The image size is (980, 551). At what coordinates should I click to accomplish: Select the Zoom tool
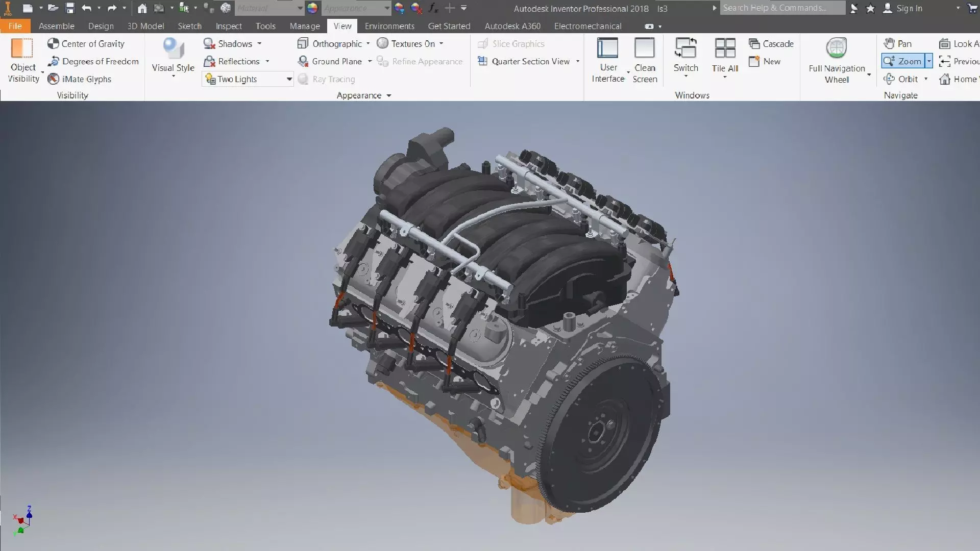(x=903, y=61)
